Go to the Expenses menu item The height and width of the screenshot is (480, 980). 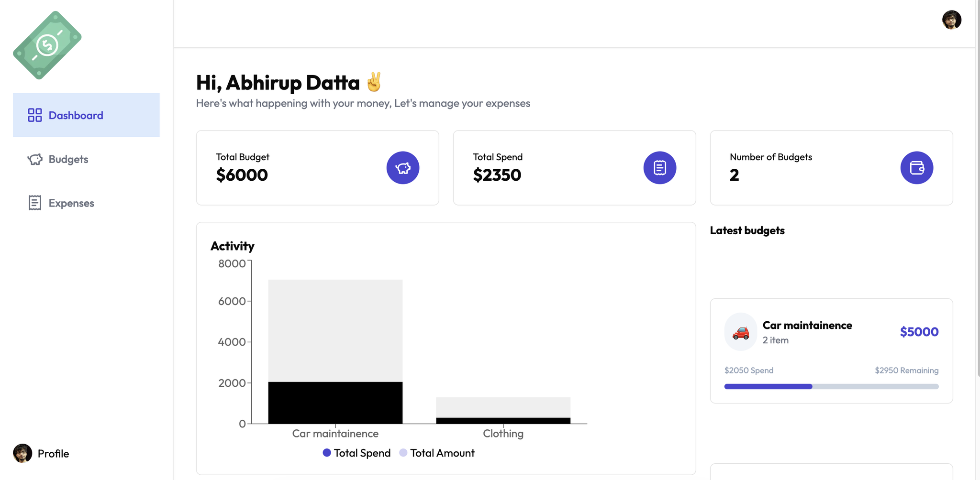71,203
